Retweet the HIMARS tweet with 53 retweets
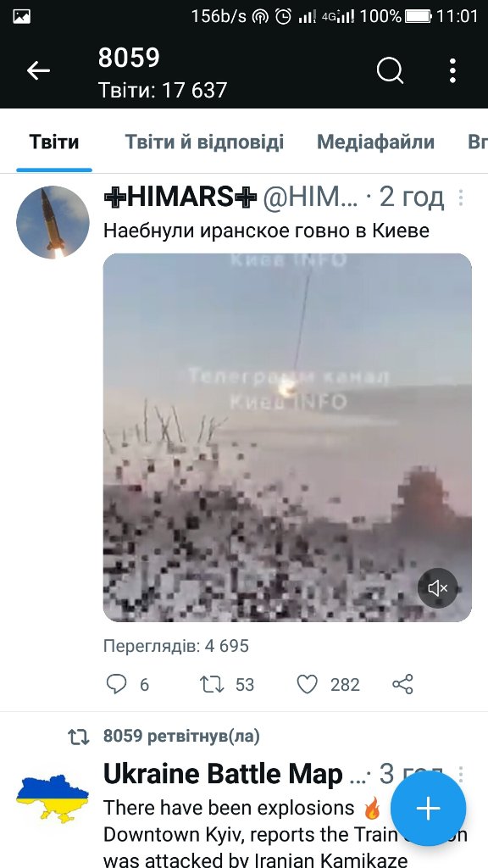This screenshot has width=488, height=868. (211, 684)
